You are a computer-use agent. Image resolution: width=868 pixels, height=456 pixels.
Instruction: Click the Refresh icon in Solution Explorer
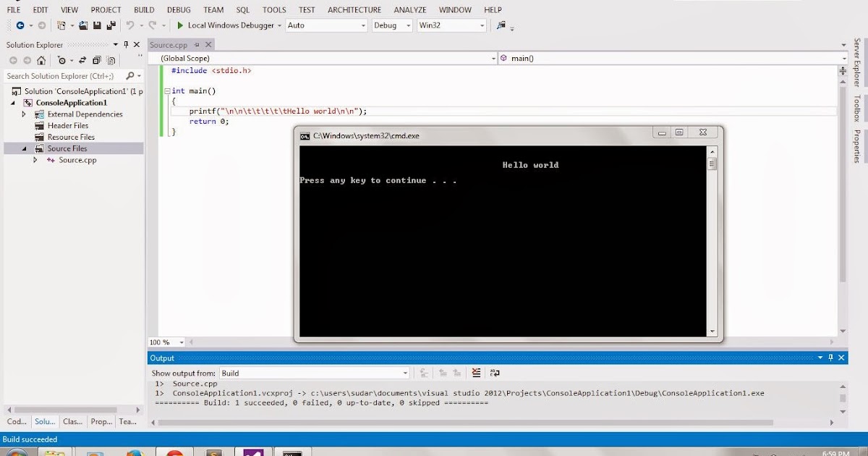(x=82, y=60)
